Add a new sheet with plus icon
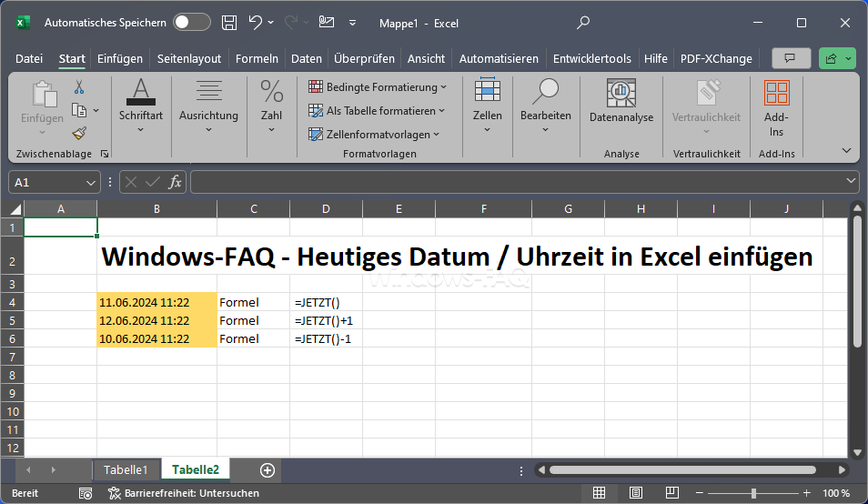The width and height of the screenshot is (868, 504). coord(267,470)
